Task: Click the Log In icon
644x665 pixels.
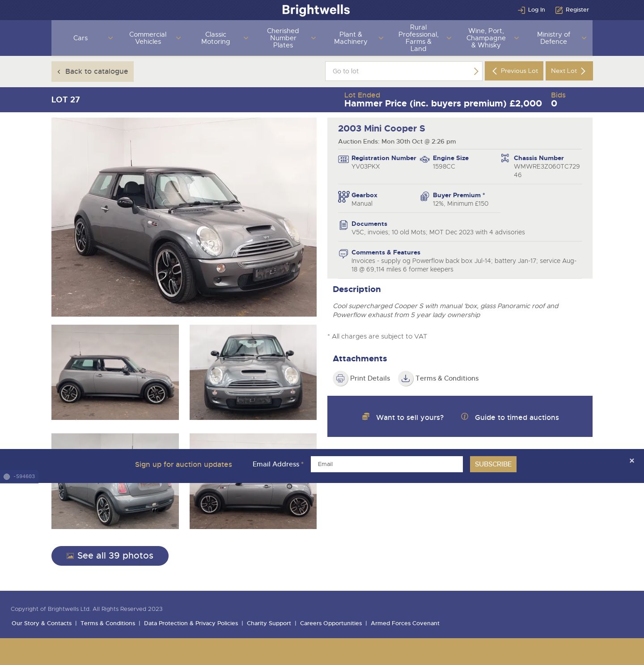Action: tap(521, 10)
